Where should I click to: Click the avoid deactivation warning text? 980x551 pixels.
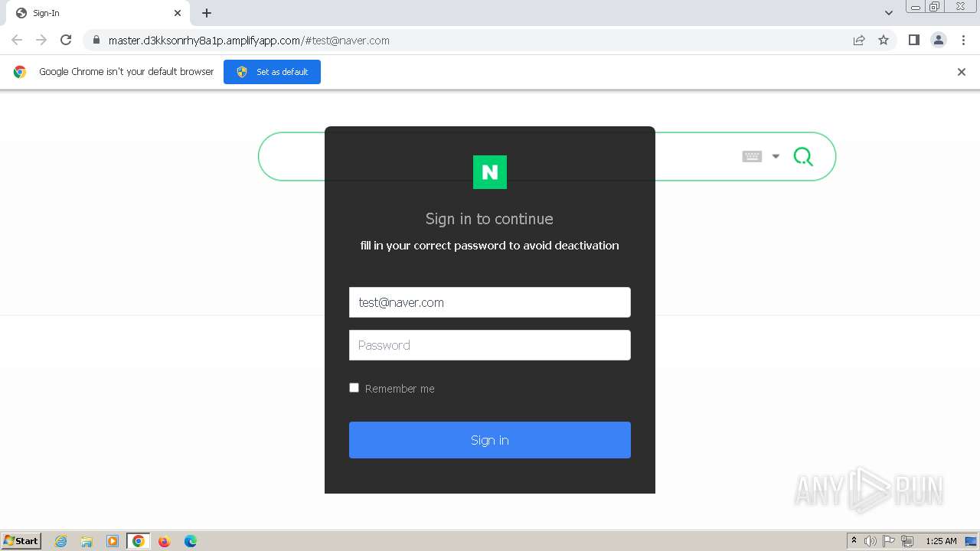tap(490, 246)
